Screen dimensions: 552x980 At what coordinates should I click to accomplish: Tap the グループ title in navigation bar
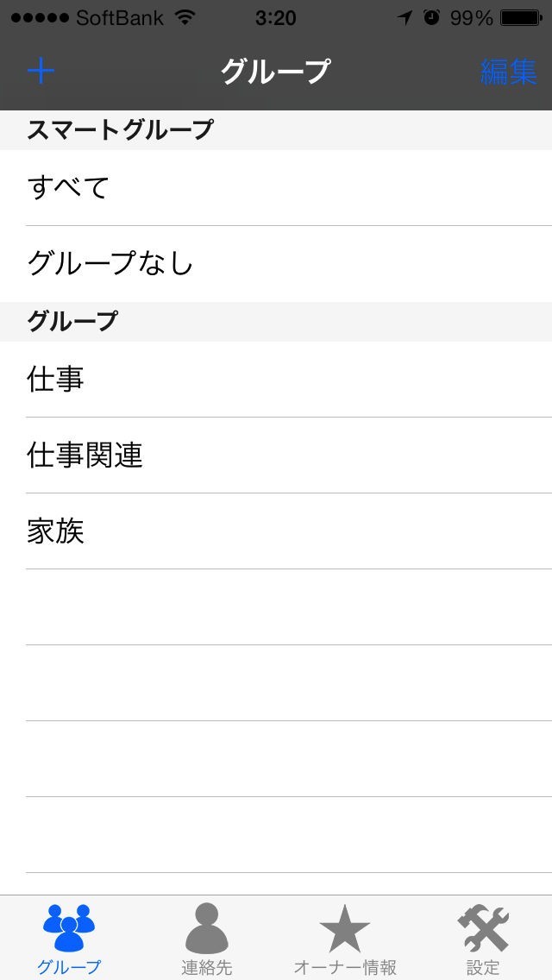(276, 71)
